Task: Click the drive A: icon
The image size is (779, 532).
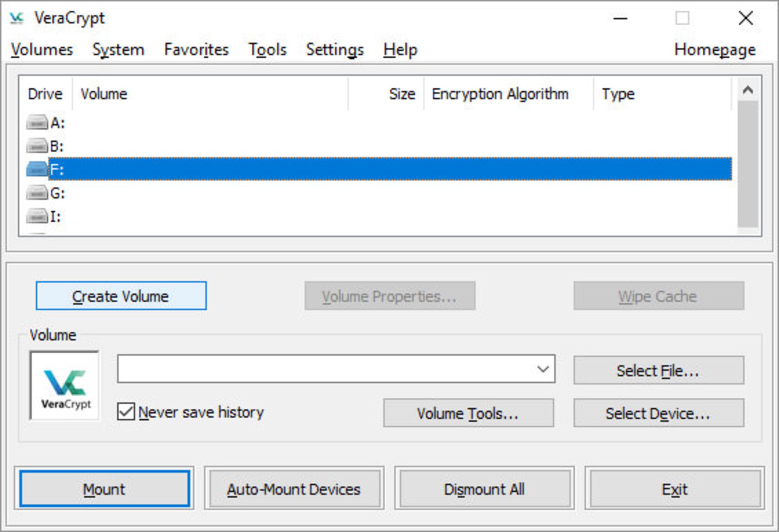Action: tap(37, 122)
